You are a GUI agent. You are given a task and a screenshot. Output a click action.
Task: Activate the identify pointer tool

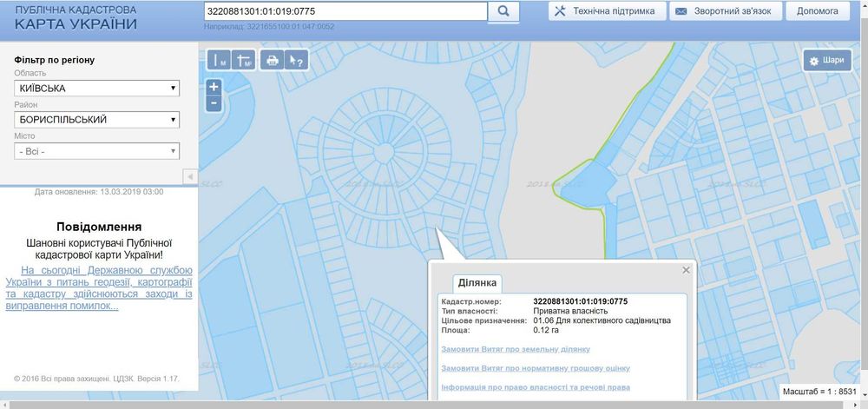click(296, 60)
